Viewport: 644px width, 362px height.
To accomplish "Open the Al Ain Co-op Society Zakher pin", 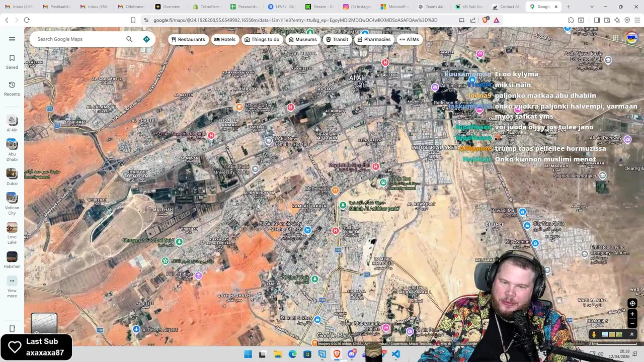I will coord(307,230).
